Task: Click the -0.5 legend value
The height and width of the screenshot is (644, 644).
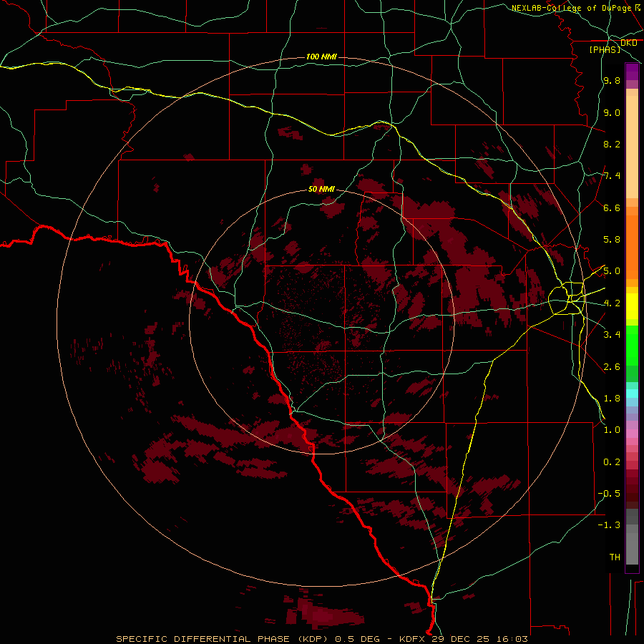Action: [609, 493]
